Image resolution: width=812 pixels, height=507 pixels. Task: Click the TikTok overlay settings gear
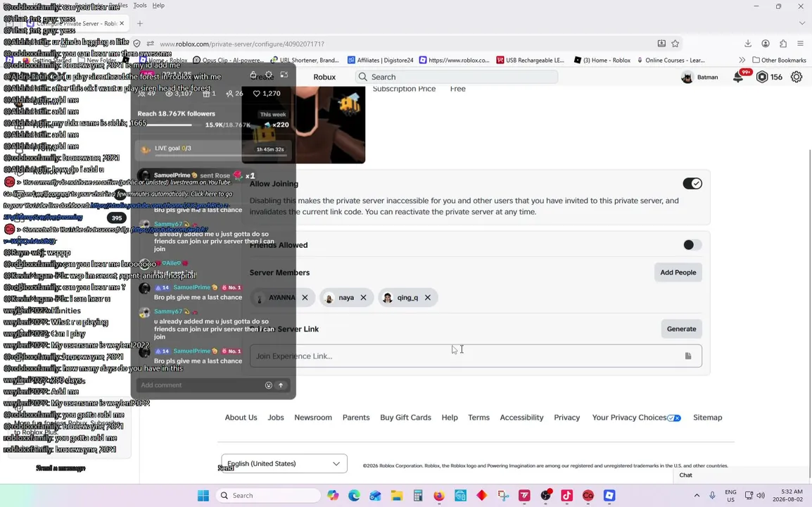point(268,75)
